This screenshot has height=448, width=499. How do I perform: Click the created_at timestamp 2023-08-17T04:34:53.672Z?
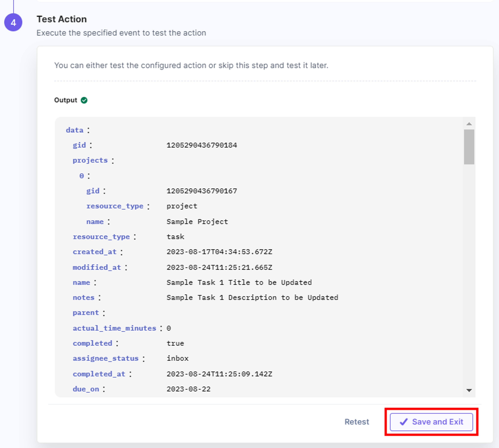click(x=219, y=252)
